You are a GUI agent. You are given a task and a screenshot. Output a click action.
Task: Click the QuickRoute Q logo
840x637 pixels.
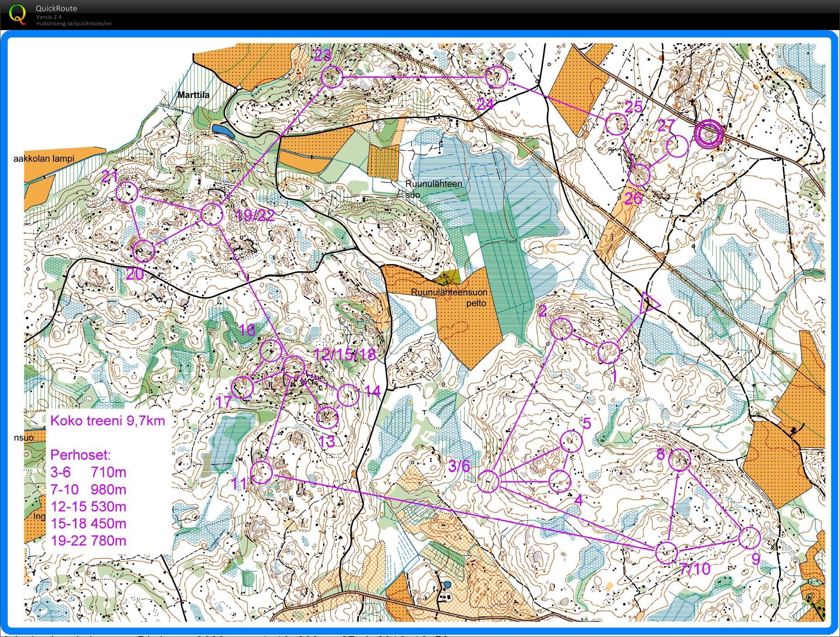18,14
